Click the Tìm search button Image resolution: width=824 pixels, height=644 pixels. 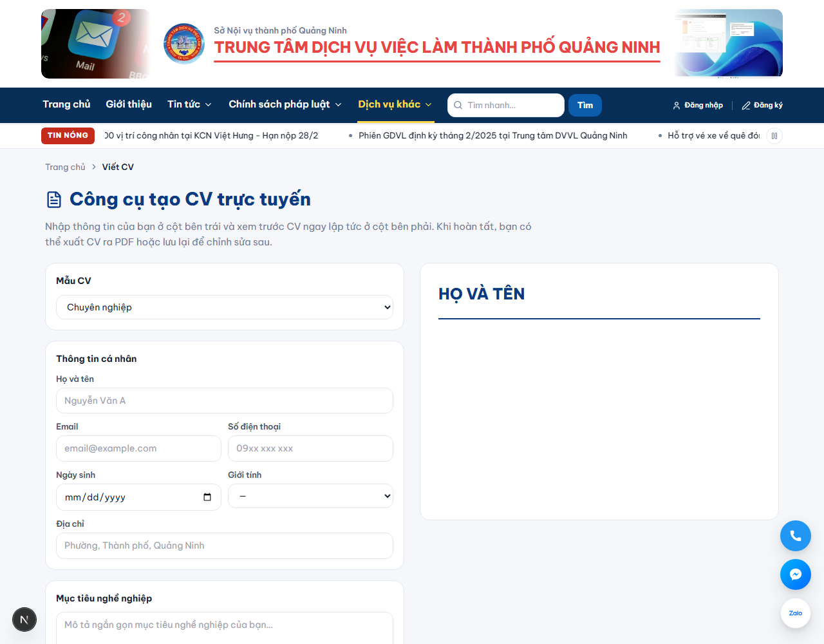tap(585, 105)
